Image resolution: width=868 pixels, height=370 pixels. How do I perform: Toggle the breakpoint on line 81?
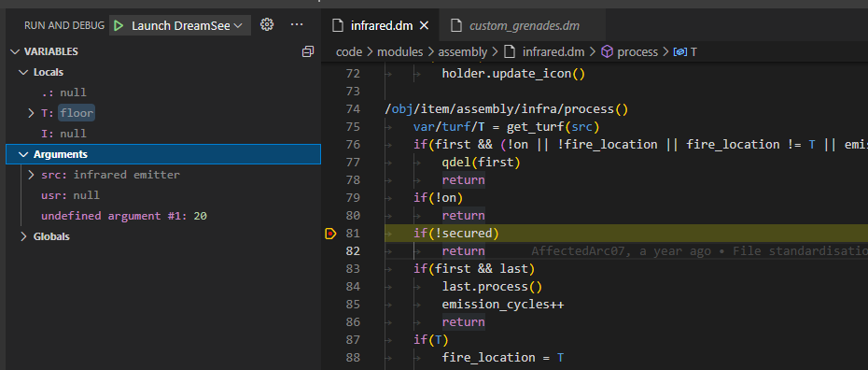330,234
